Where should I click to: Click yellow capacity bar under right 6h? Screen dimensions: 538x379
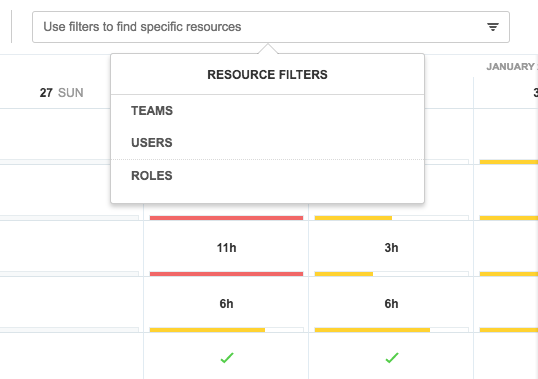pyautogui.click(x=372, y=330)
